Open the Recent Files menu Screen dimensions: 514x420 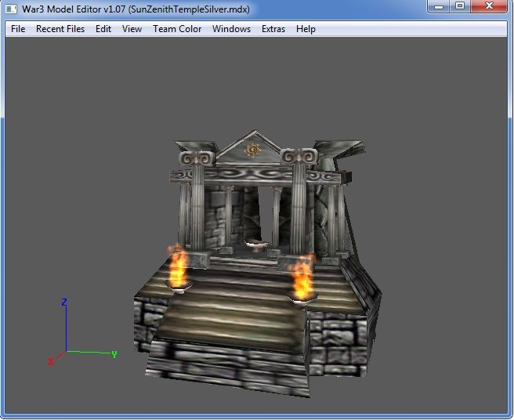click(60, 29)
